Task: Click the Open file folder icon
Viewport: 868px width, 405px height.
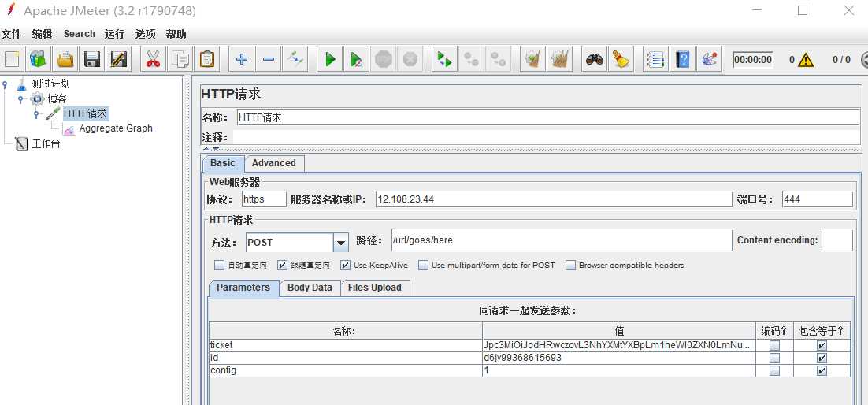Action: [65, 59]
